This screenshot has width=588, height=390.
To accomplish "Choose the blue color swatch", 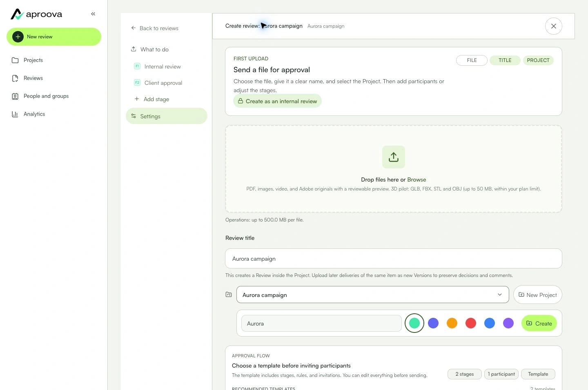I will point(490,323).
